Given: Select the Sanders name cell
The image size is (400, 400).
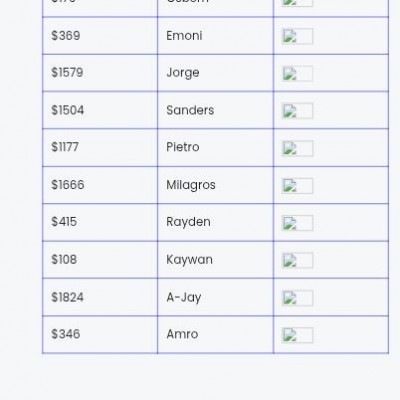Looking at the screenshot, I should pos(215,110).
